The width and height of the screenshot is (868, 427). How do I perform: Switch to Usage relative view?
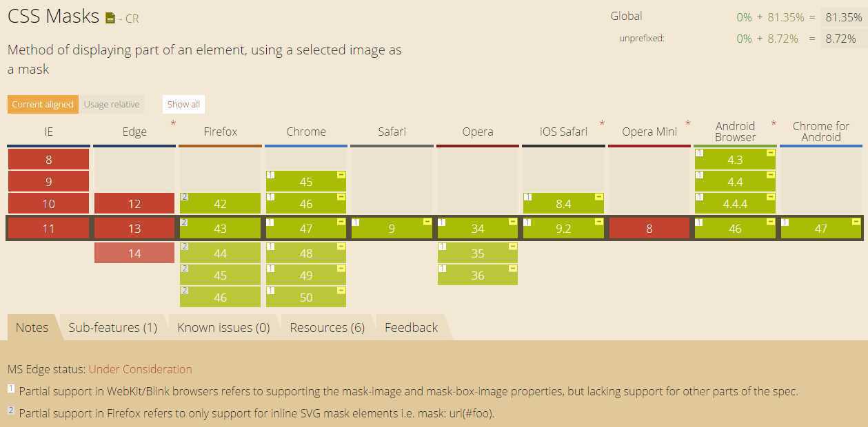click(112, 105)
